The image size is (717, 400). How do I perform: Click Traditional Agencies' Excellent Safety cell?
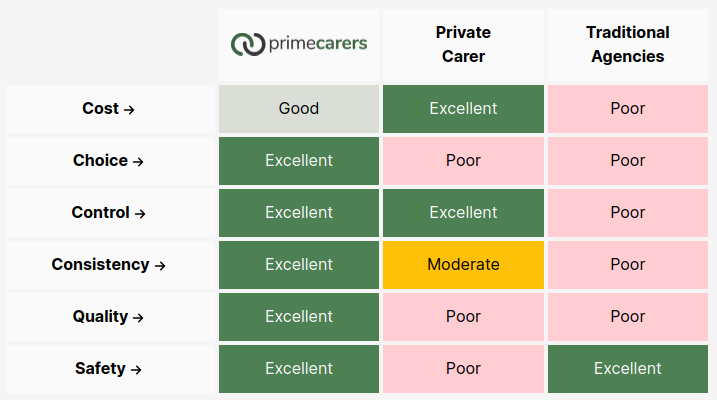tap(627, 369)
